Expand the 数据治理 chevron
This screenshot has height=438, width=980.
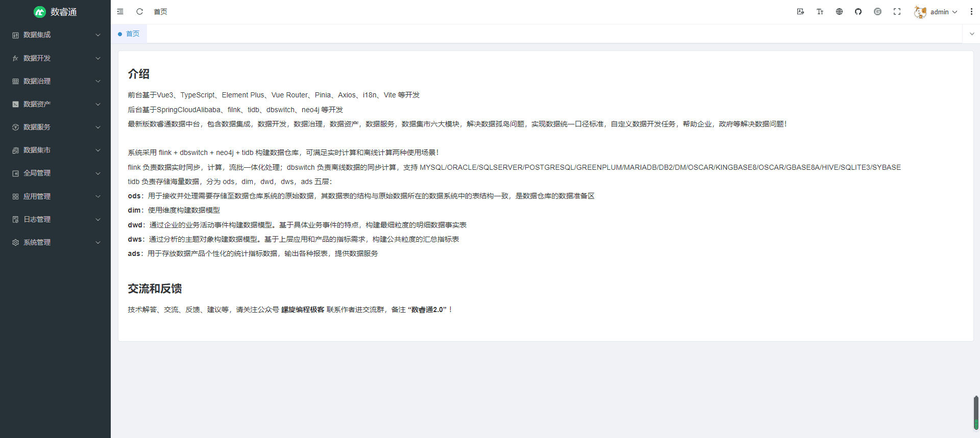(98, 81)
